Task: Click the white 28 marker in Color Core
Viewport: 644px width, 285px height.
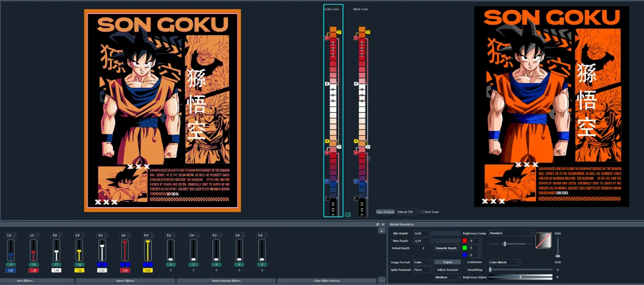Action: [x=326, y=84]
